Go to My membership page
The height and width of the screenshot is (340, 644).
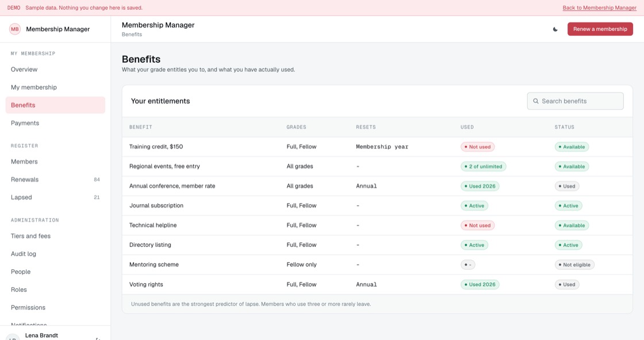[55, 87]
